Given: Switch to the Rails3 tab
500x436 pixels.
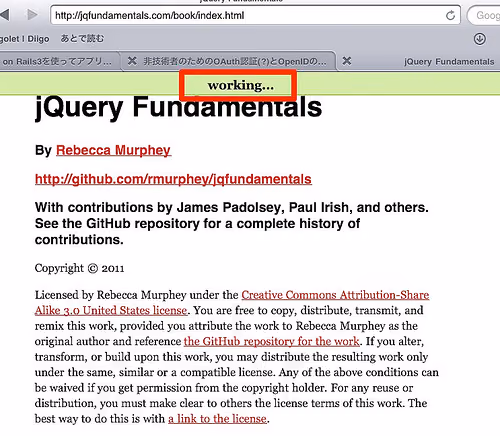Looking at the screenshot, I should click(x=59, y=61).
